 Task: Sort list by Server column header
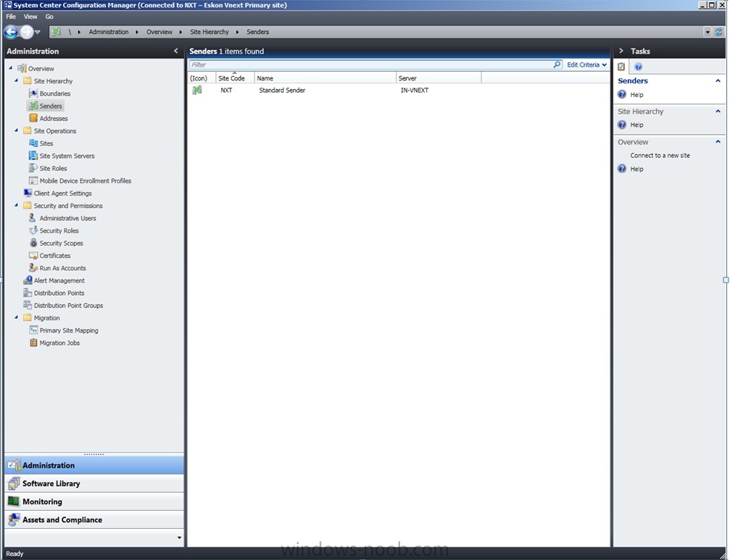[439, 78]
